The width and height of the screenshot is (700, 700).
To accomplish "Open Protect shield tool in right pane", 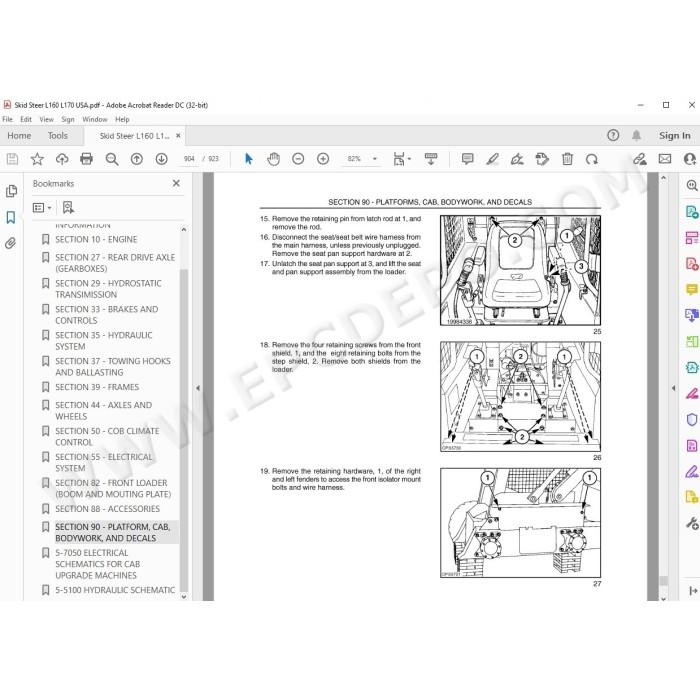I will tap(692, 419).
